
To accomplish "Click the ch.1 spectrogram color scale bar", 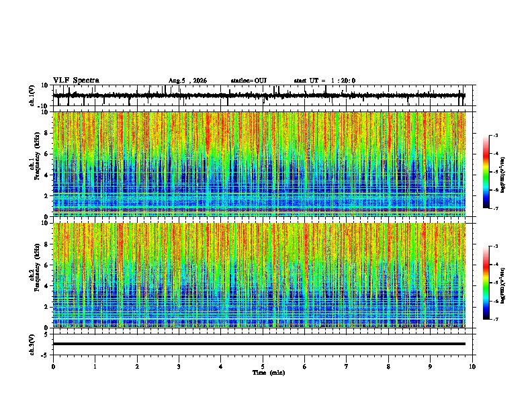I will pyautogui.click(x=486, y=172).
